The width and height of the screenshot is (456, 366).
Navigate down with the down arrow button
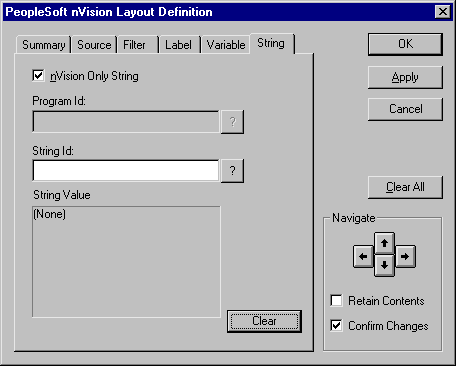384,265
